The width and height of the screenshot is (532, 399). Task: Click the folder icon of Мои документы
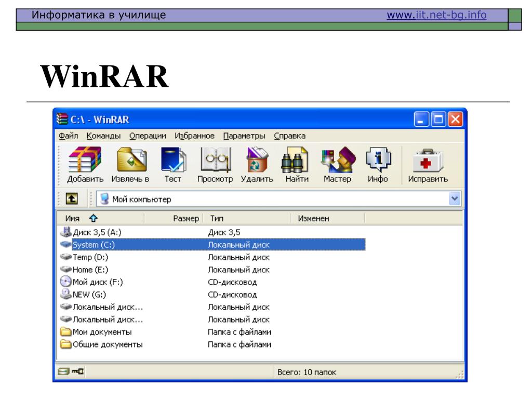coord(65,331)
